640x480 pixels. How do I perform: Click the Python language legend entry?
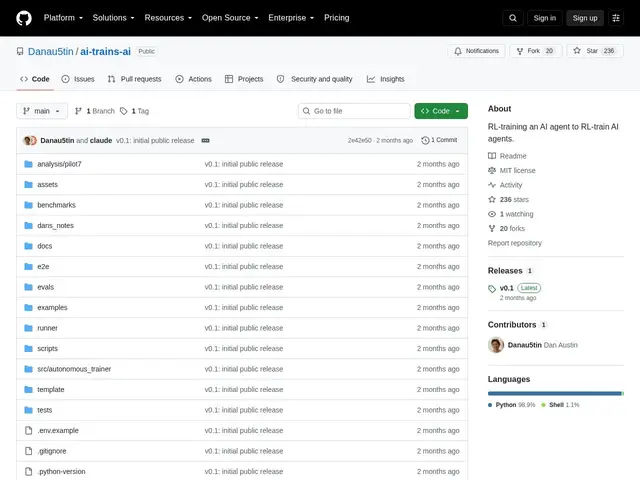511,405
